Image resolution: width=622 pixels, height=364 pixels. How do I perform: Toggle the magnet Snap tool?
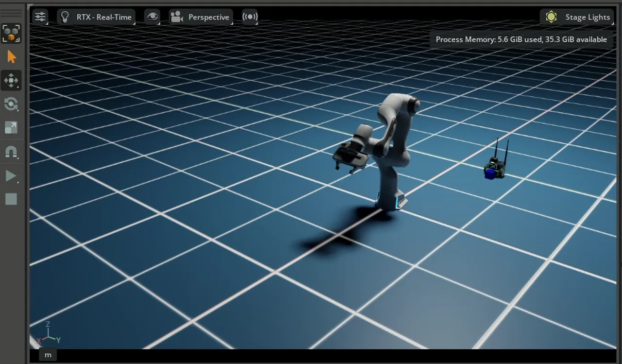pos(11,152)
